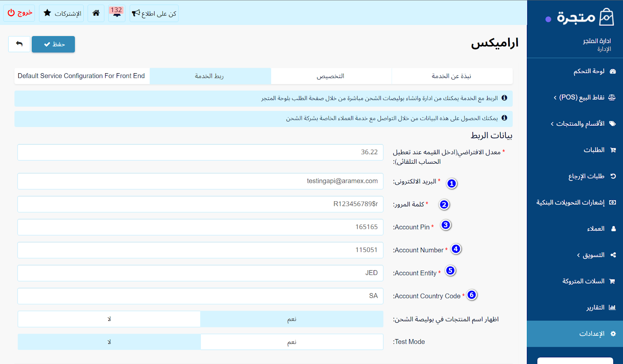Click the كن على اطلاع button
Image resolution: width=623 pixels, height=364 pixels.
[154, 13]
